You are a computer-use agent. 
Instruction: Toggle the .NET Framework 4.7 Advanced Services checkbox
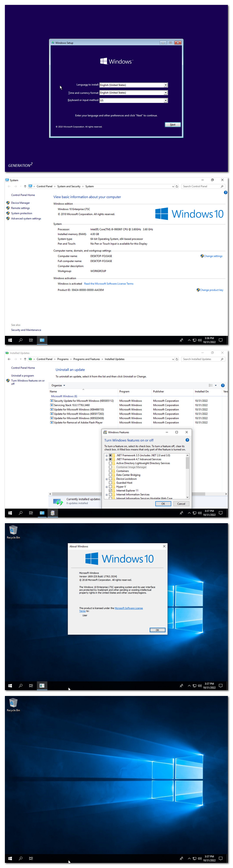tap(110, 459)
